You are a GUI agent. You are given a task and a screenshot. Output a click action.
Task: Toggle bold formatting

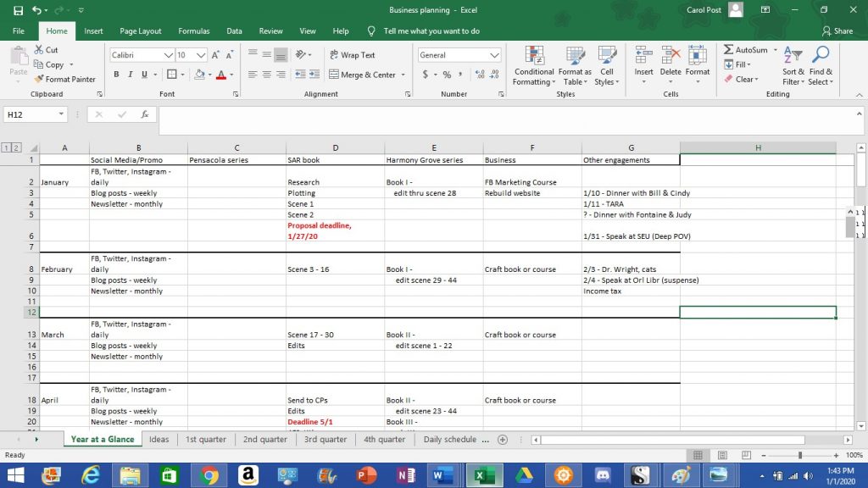coord(116,75)
